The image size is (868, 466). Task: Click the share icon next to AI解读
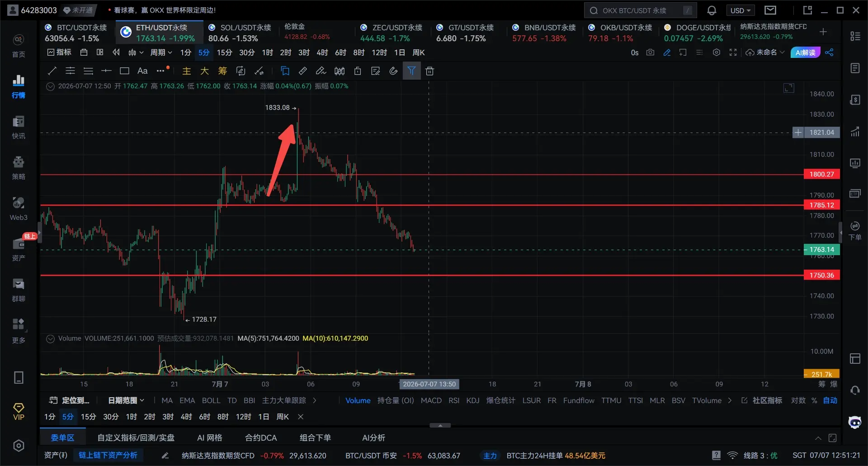(830, 52)
